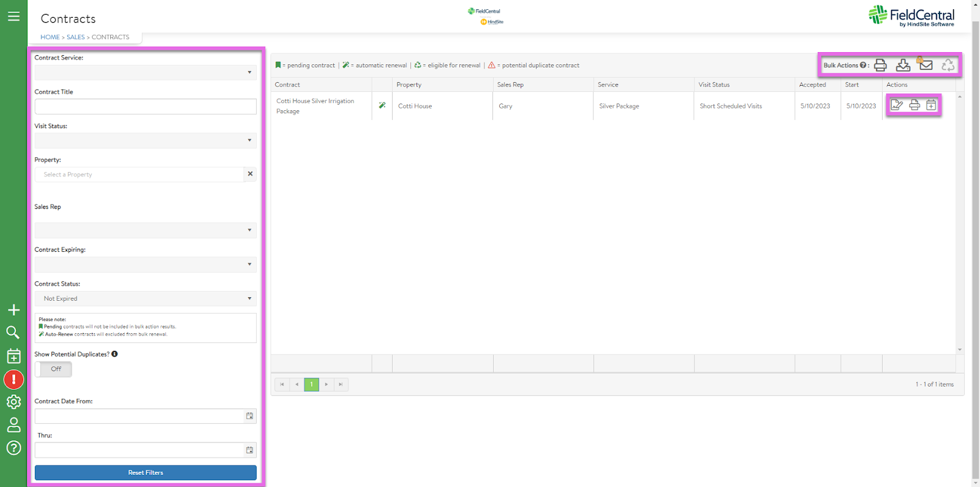Open the sidebar calendar schedule icon

13,356
